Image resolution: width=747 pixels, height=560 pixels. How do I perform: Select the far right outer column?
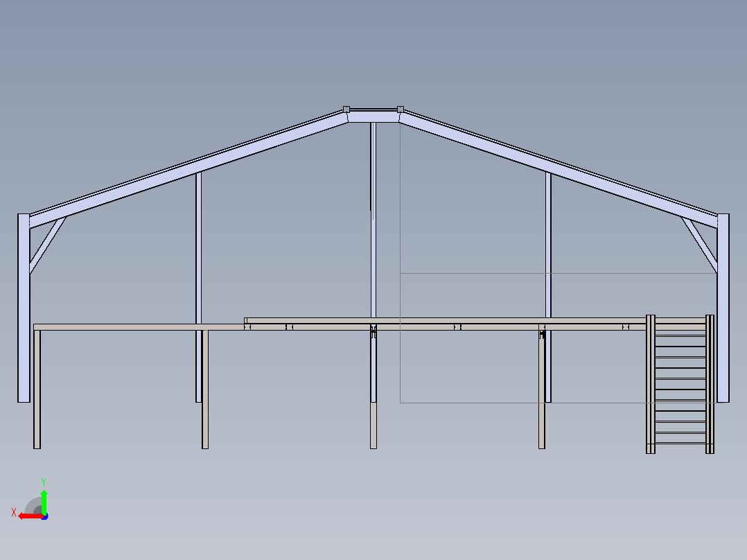[x=723, y=308]
